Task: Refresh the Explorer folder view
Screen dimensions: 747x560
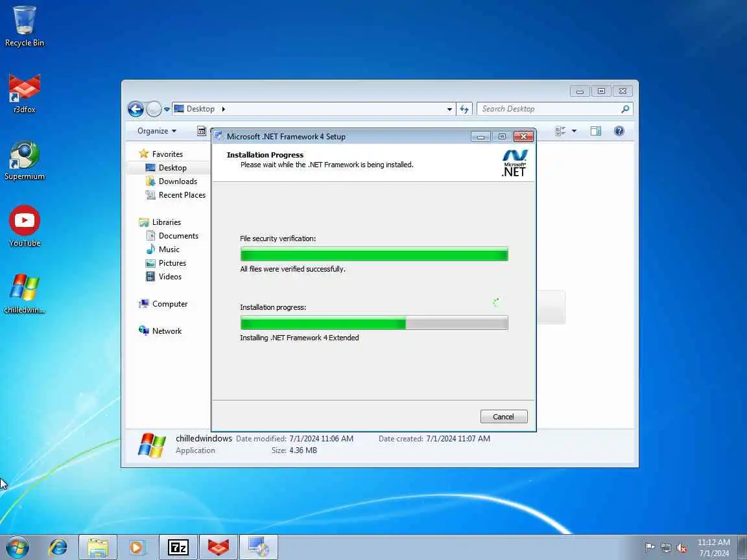Action: (x=464, y=109)
